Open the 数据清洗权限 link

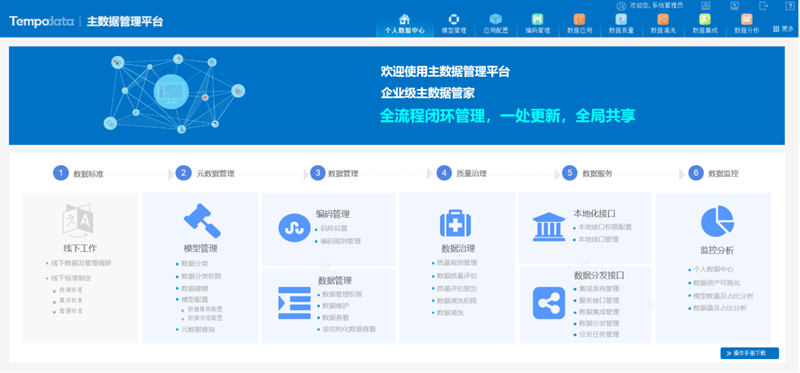click(x=457, y=301)
